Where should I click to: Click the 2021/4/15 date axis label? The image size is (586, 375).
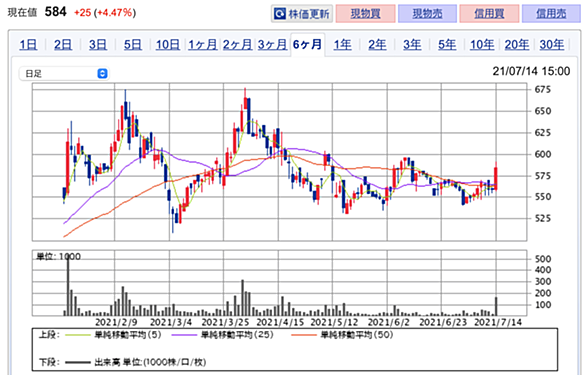280,322
